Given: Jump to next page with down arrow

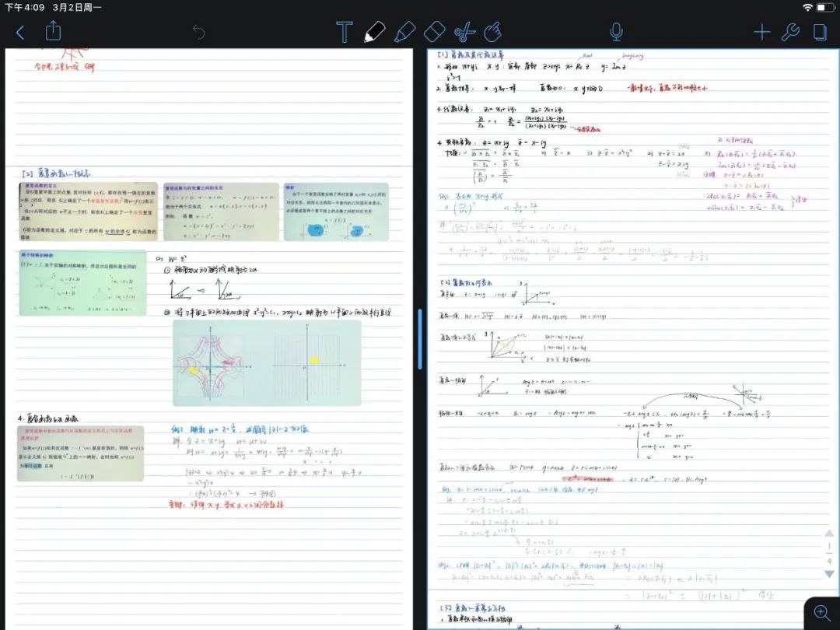Looking at the screenshot, I should [829, 574].
